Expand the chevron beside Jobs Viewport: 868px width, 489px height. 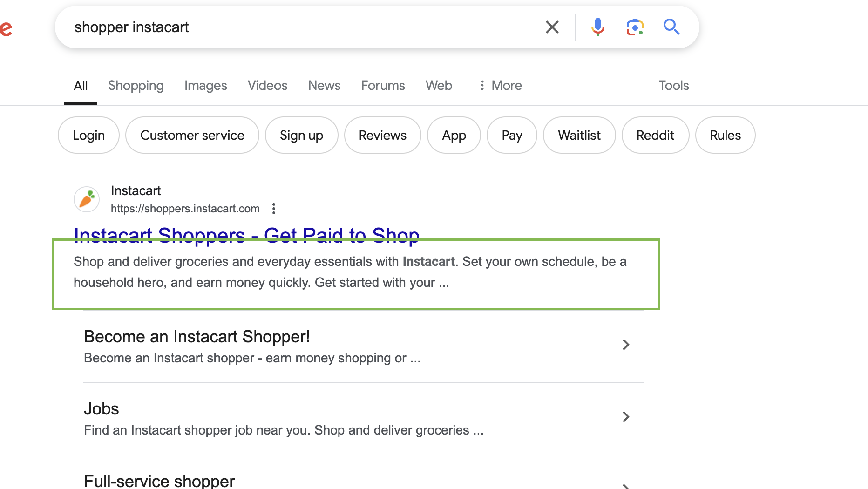click(x=626, y=417)
